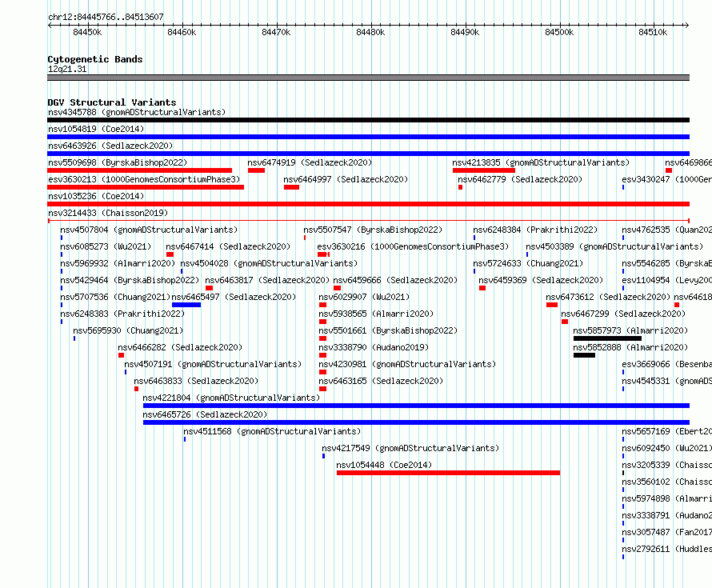Click the nsv1054819 (Coe2014) blue bar
This screenshot has width=712, height=588.
[368, 137]
